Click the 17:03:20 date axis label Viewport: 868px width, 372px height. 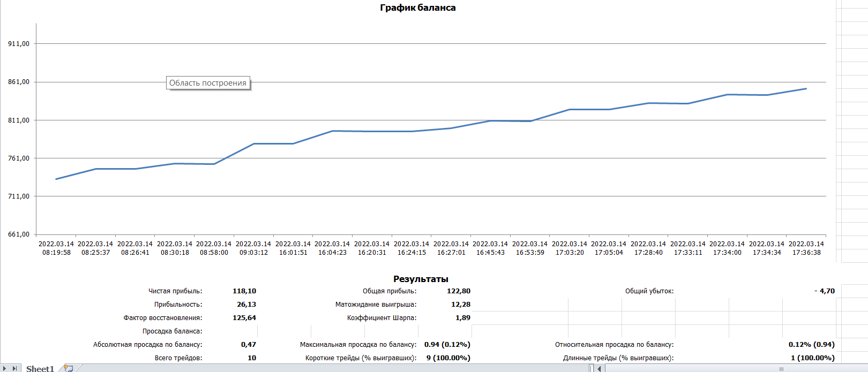point(570,248)
